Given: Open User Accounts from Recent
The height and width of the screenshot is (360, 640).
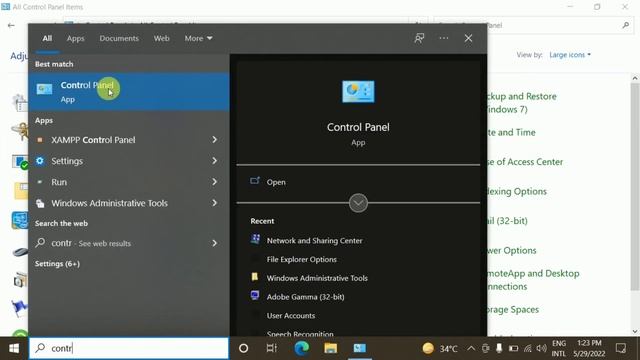Looking at the screenshot, I should point(291,316).
